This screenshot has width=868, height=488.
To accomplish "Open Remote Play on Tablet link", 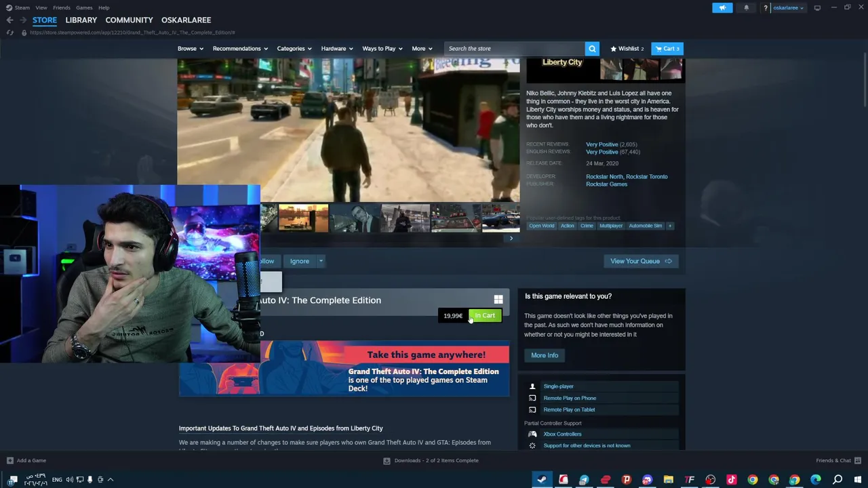I will 569,409.
